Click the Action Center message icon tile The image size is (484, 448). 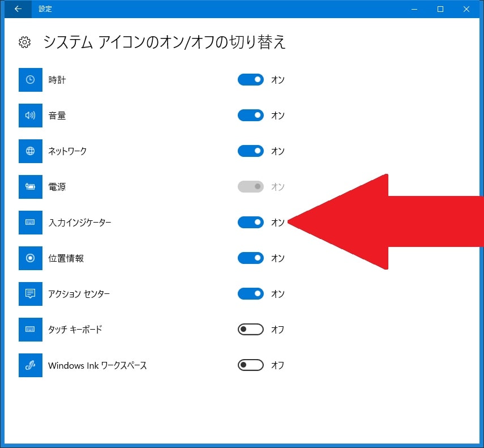click(x=30, y=293)
